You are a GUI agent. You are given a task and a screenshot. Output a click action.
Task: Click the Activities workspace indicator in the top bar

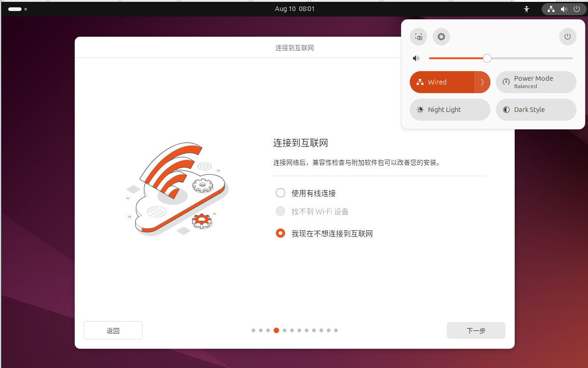coord(17,9)
